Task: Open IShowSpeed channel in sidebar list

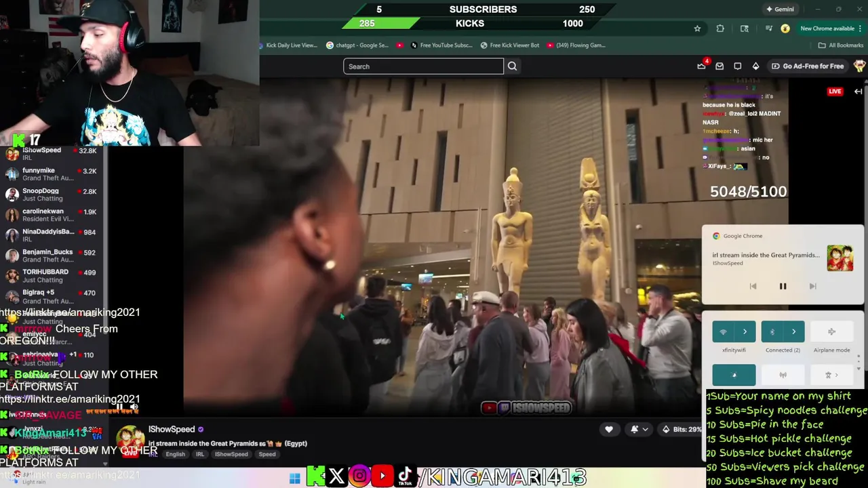Action: (52, 154)
